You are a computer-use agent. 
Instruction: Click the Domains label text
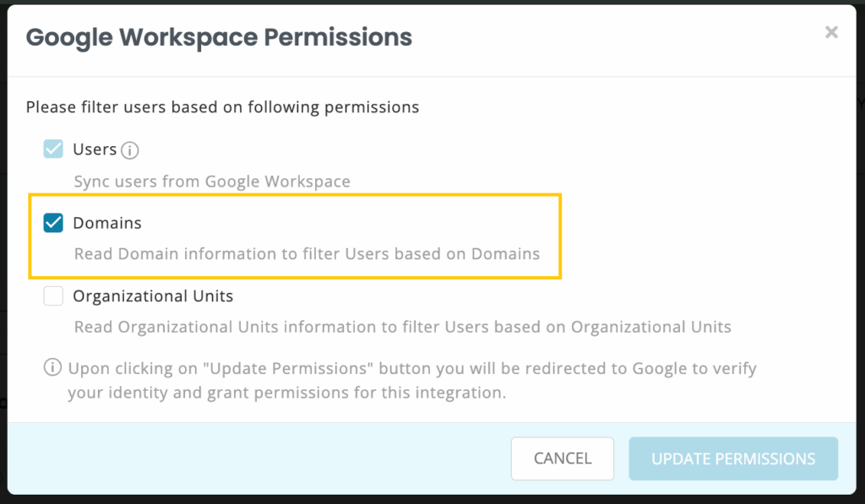click(107, 223)
